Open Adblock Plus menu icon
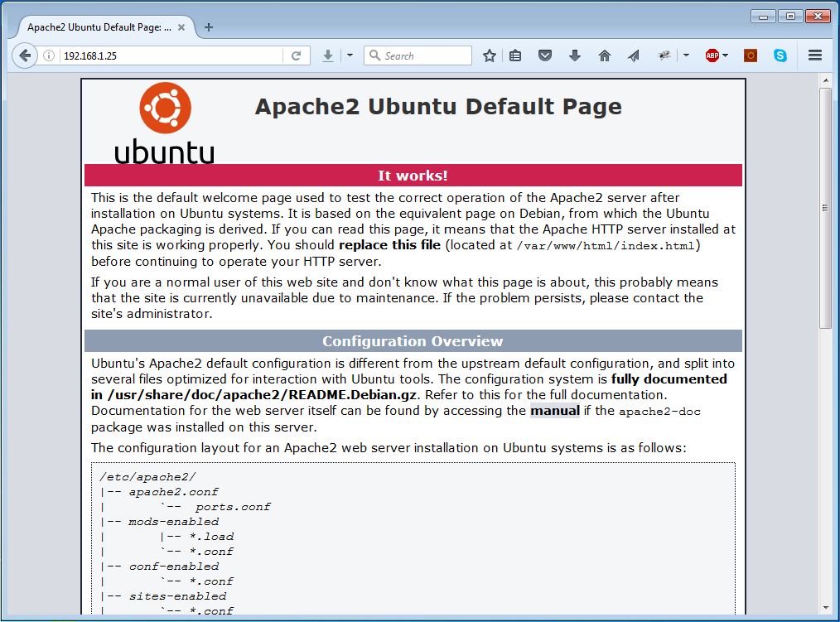Screen dimensions: 840x622 tap(712, 55)
